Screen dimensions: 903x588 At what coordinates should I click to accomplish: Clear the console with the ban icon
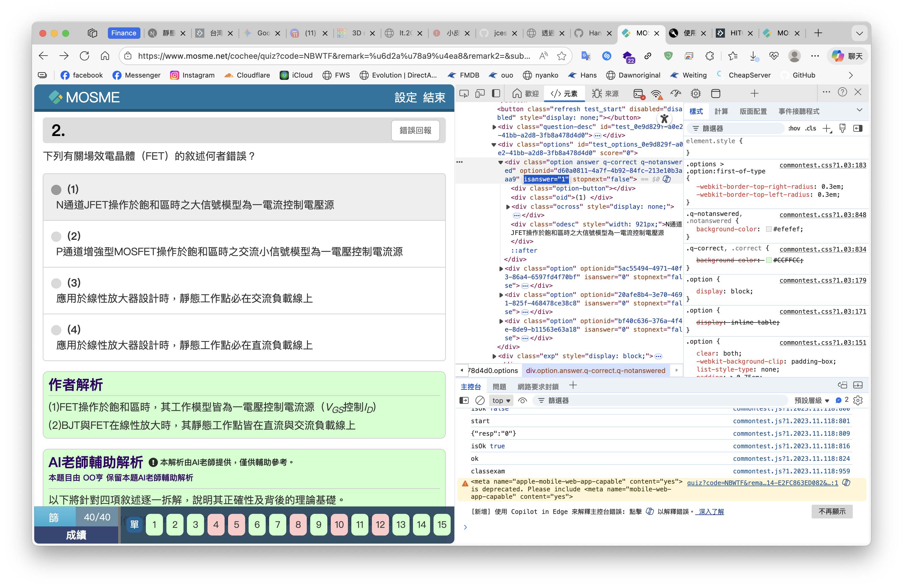pos(480,400)
